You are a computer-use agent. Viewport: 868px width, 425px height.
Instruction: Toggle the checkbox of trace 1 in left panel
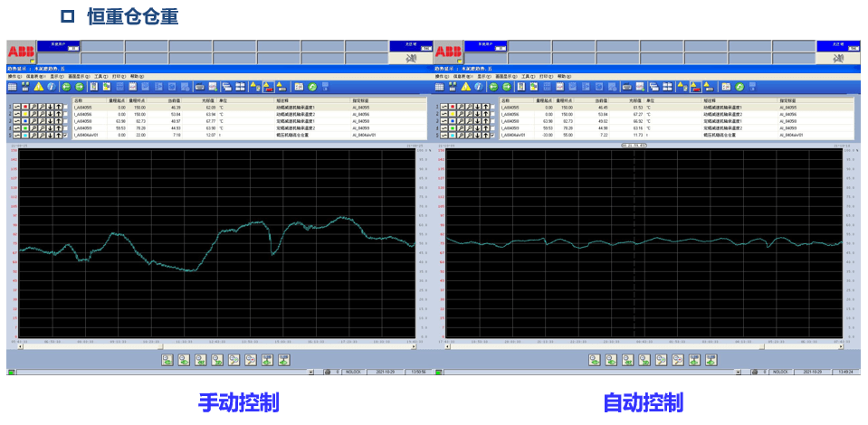coord(66,107)
